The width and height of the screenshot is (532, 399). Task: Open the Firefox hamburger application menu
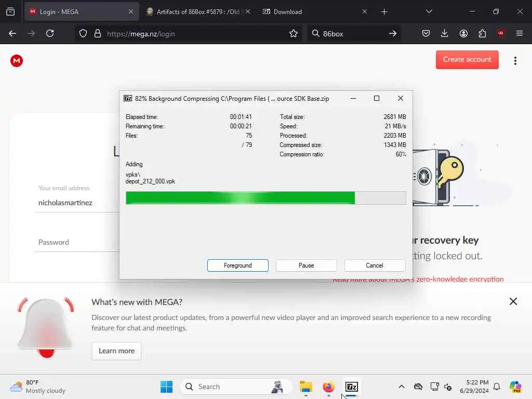520,34
